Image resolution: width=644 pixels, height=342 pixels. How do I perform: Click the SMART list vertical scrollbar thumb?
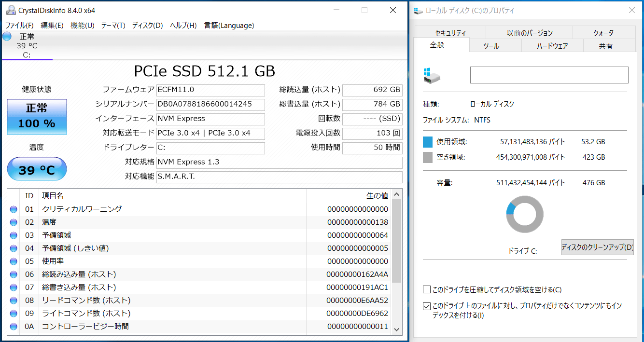coord(397,241)
